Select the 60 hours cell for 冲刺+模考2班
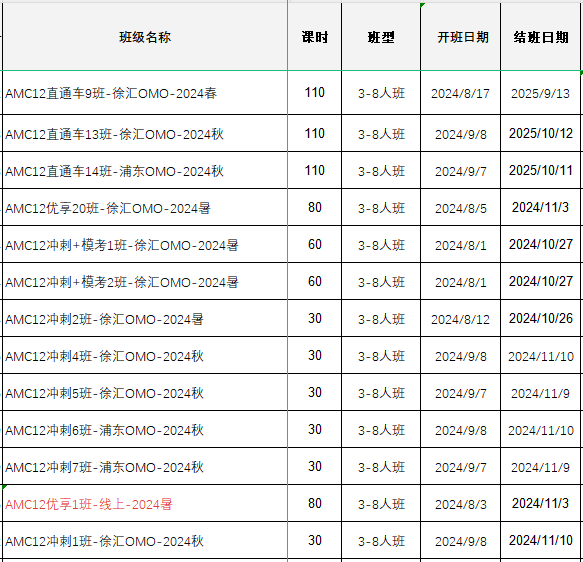Screen dimensions: 583x562 (315, 281)
